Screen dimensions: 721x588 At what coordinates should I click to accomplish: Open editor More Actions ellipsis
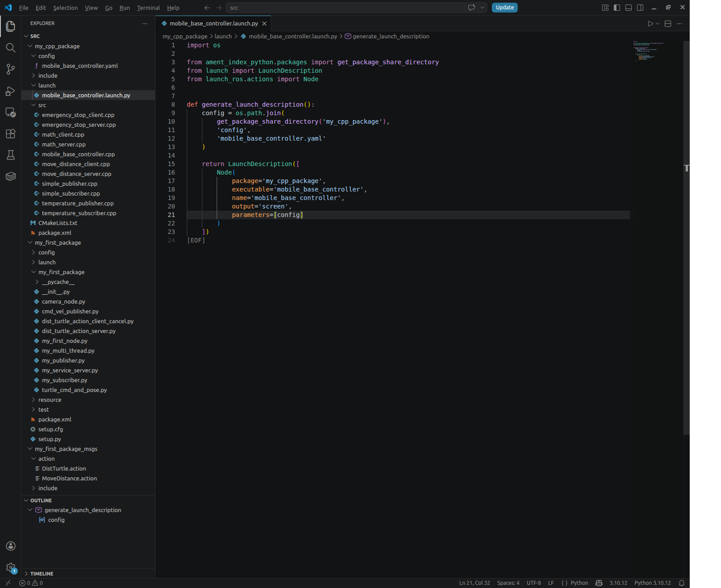tap(679, 24)
